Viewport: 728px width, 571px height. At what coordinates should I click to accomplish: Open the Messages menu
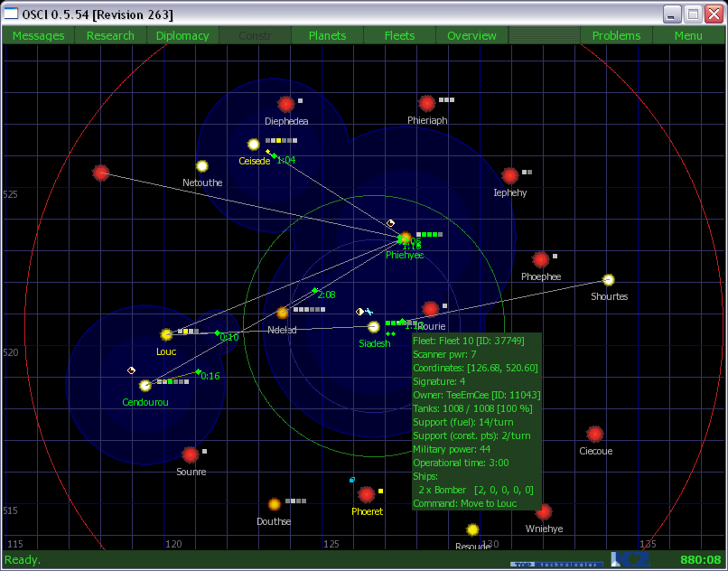coord(38,35)
